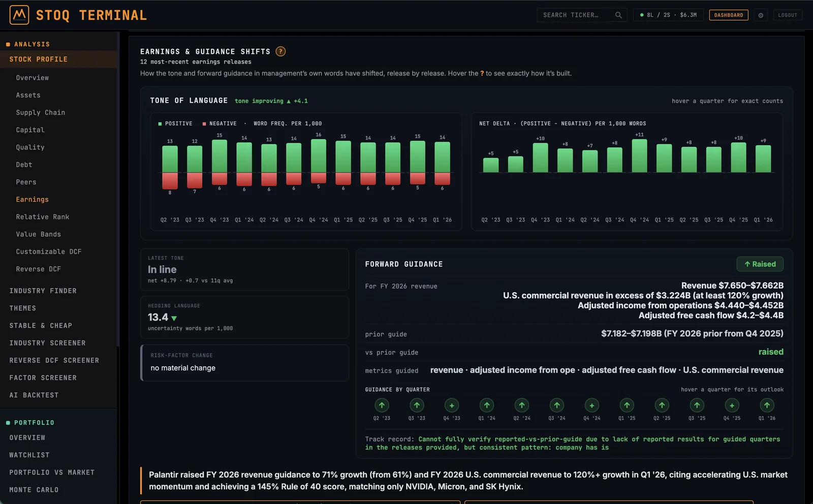Screen dimensions: 813x504
Task: Open settings gear icon in header
Action: pos(761,15)
